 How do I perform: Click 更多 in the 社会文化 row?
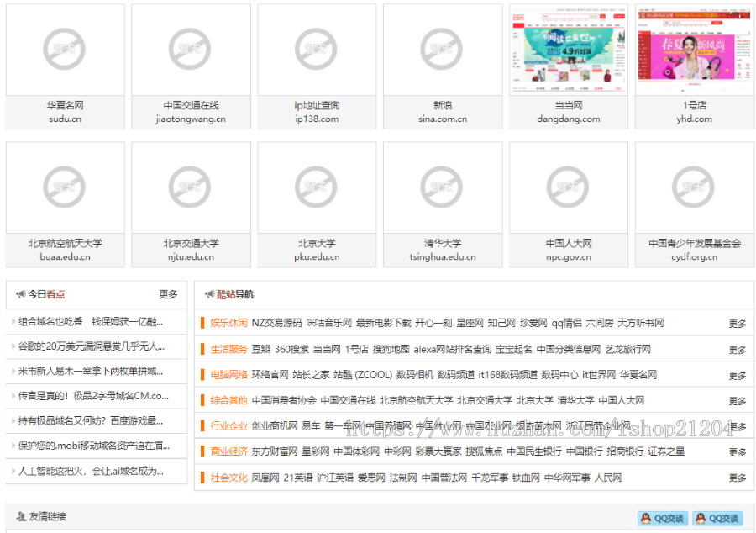tap(738, 478)
